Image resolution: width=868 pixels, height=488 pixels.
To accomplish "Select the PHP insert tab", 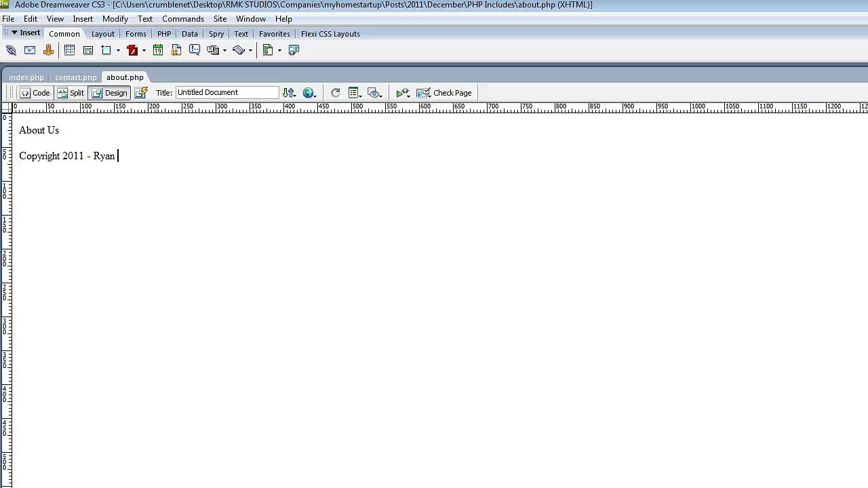I will 164,34.
